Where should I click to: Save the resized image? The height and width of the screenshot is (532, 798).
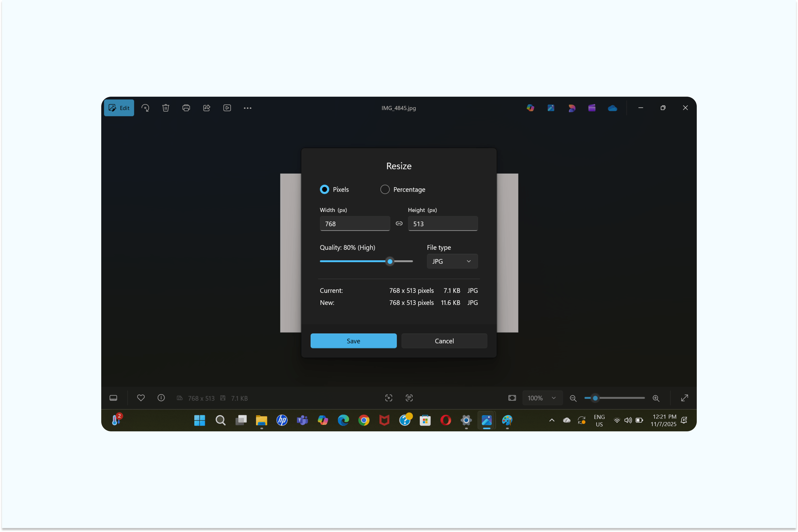(x=353, y=341)
